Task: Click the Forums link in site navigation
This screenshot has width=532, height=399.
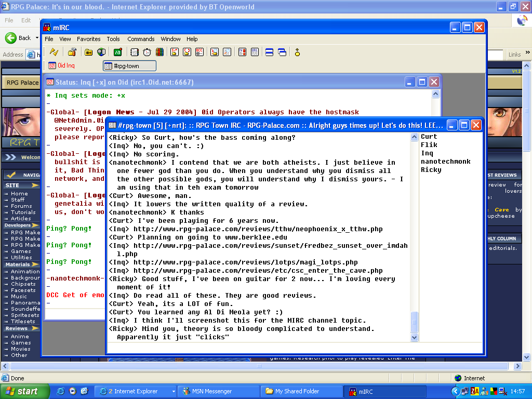Action: pos(21,206)
